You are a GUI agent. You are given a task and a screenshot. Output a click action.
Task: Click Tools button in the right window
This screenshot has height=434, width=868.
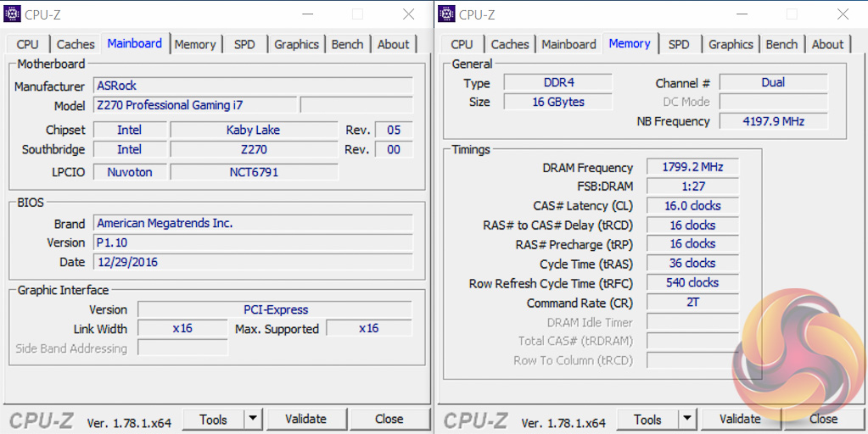point(647,420)
